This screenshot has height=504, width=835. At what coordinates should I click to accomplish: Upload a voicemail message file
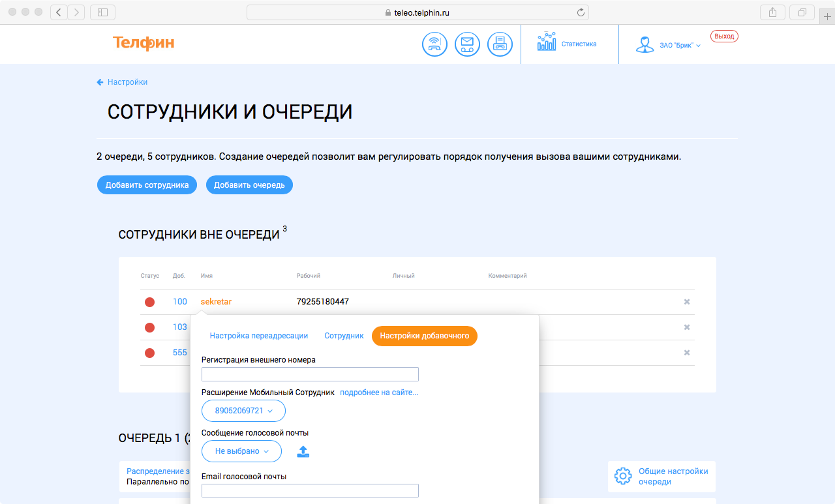(303, 451)
